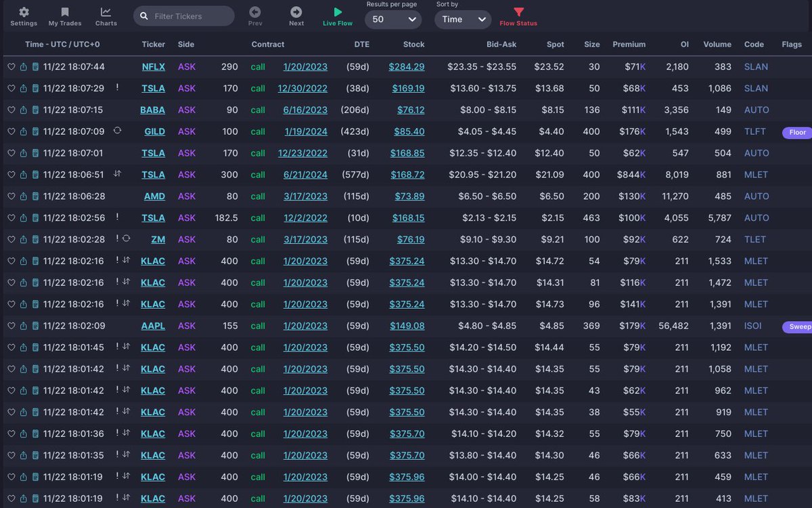
Task: Share the KLAC 18:01:45 trade
Action: pos(24,347)
